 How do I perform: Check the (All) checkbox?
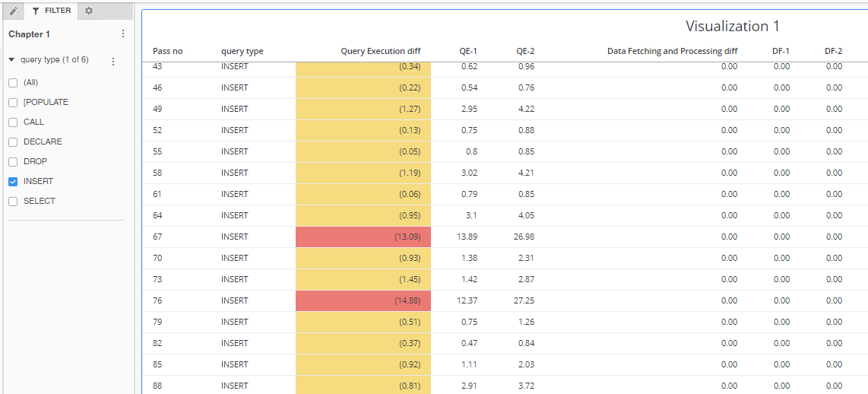pyautogui.click(x=13, y=82)
